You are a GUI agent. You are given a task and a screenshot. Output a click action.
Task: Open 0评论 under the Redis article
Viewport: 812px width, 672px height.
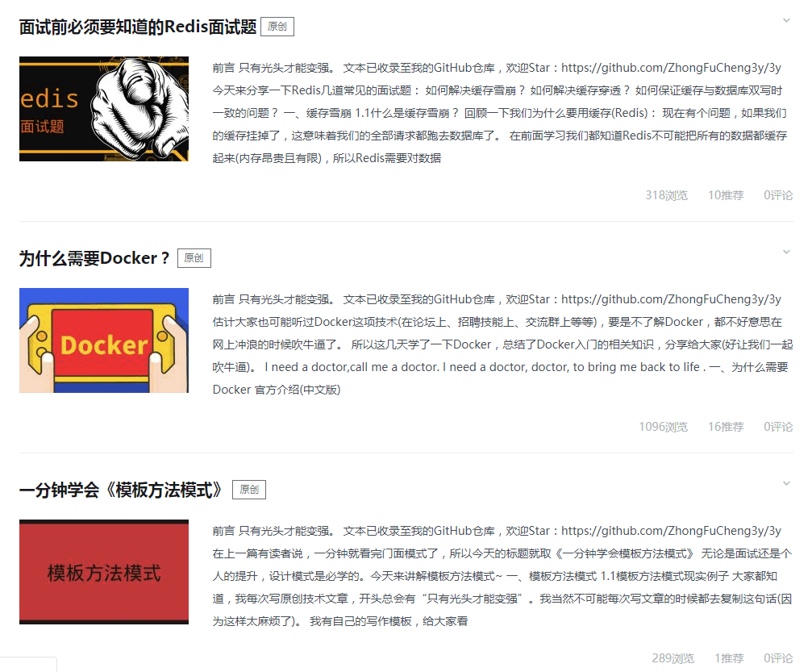point(778,195)
